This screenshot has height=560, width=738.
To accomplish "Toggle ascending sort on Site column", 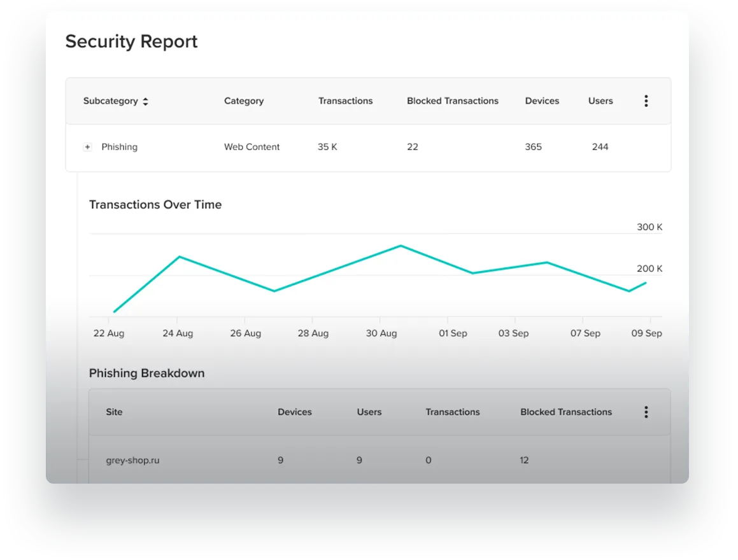I will coord(114,412).
